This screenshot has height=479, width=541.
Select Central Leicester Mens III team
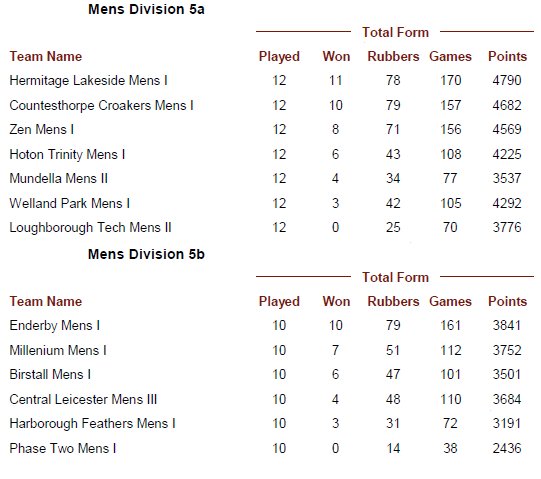point(83,400)
